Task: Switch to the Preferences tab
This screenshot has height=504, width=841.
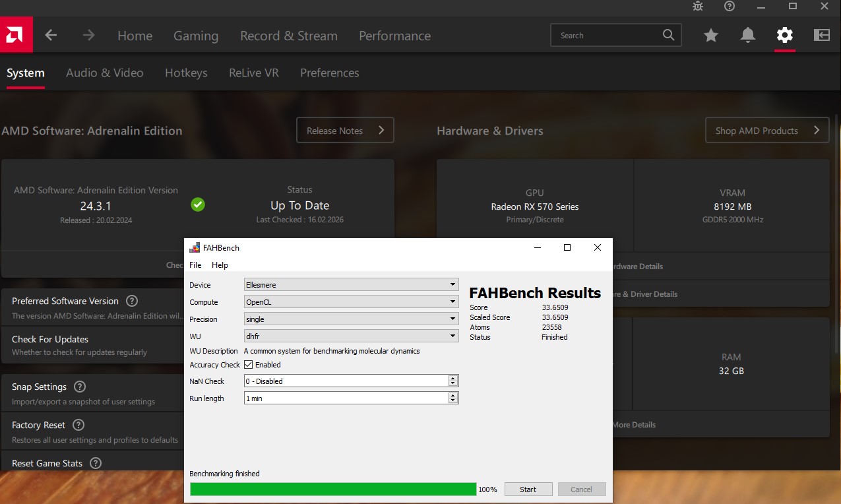Action: pos(330,73)
